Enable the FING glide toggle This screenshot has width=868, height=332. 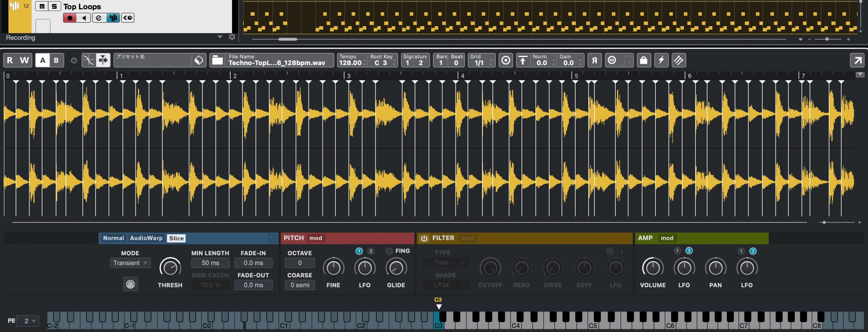389,251
